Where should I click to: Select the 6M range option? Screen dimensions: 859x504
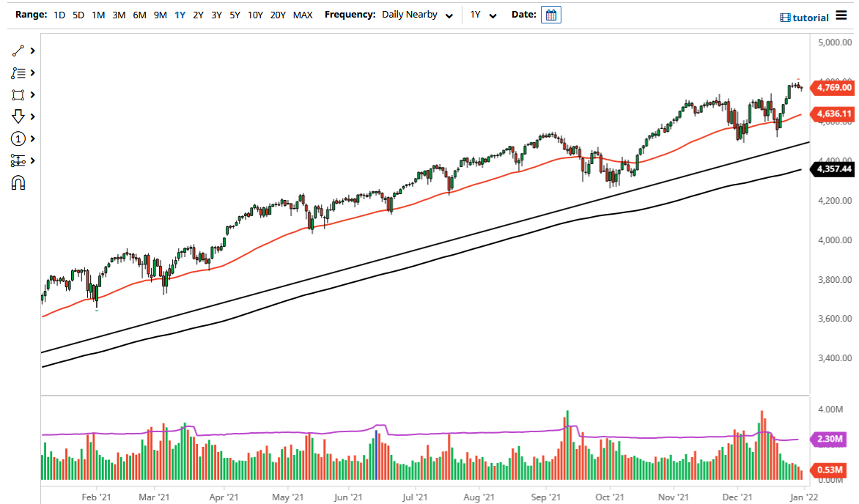point(139,14)
